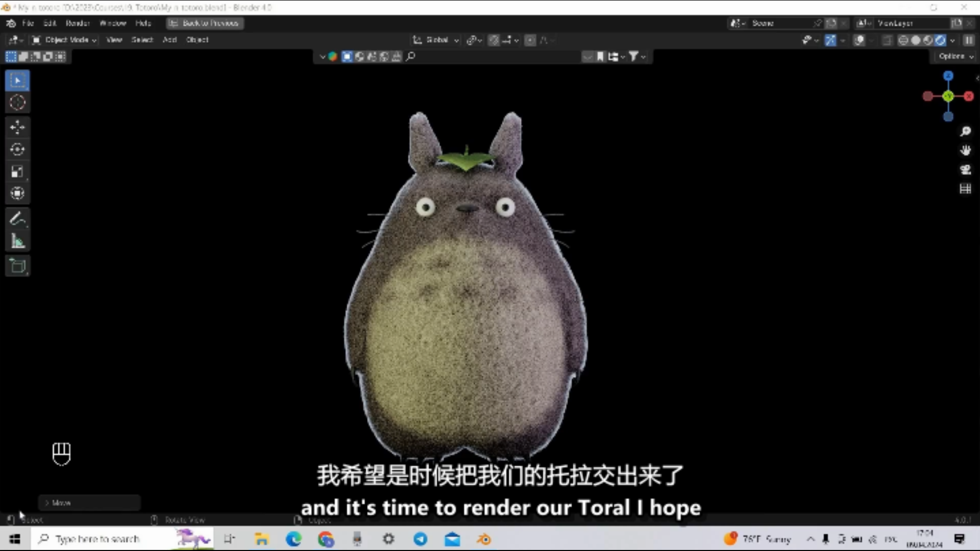
Task: Set selection mode to Invert
Action: (47, 57)
